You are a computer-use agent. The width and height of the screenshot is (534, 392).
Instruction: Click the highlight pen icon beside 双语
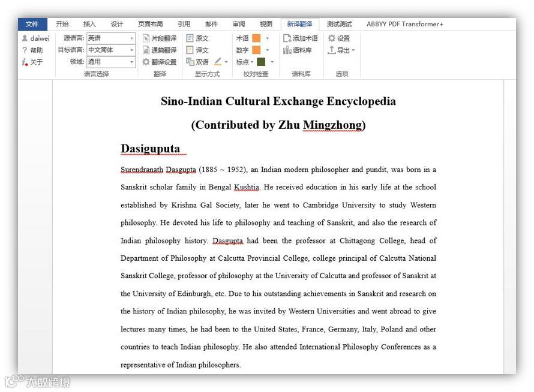(218, 62)
